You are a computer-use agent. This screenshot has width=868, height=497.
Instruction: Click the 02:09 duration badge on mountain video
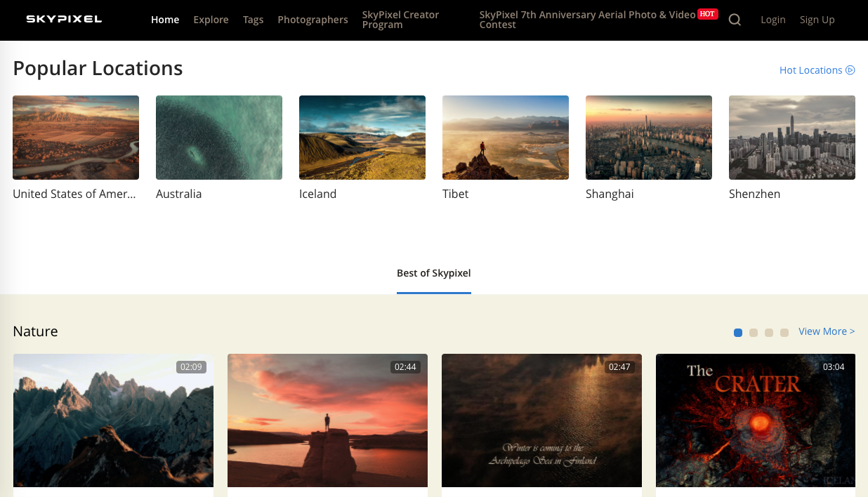pos(191,366)
